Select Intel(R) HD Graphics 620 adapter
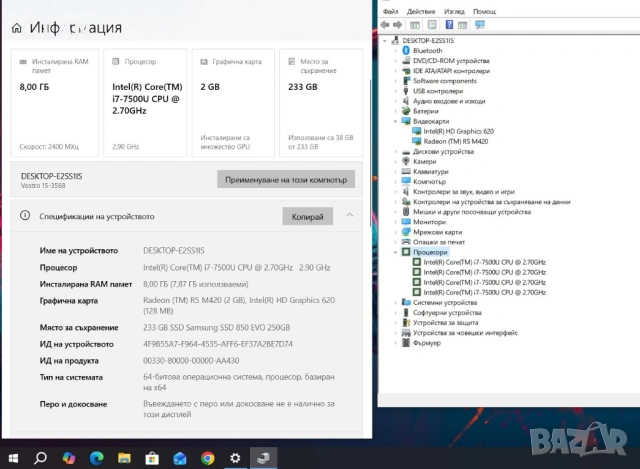 [458, 131]
